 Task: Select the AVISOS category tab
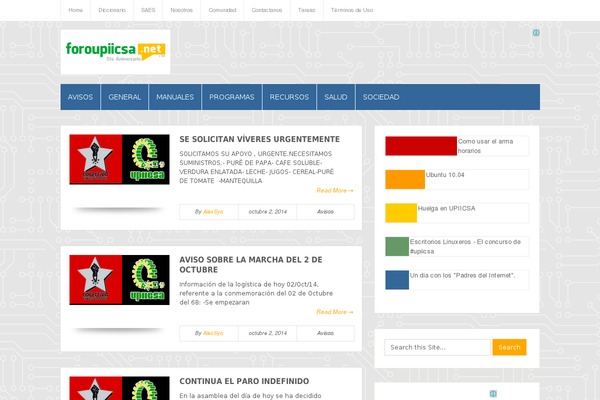tap(80, 97)
